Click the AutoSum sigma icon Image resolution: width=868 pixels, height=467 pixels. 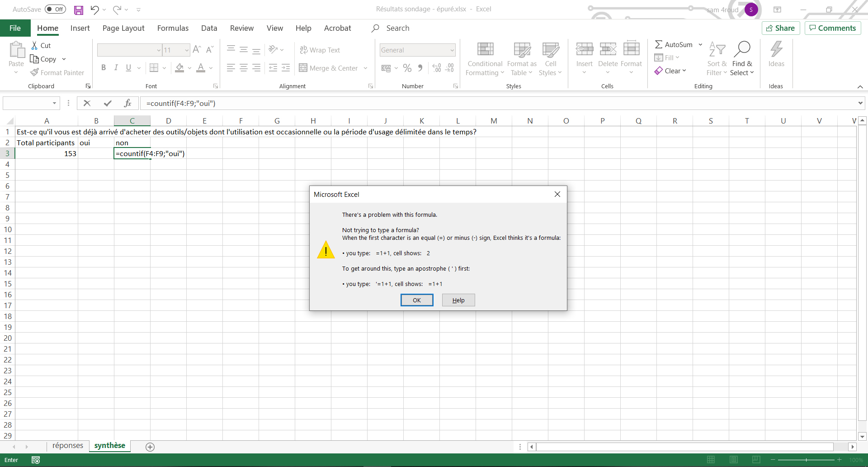pos(659,44)
